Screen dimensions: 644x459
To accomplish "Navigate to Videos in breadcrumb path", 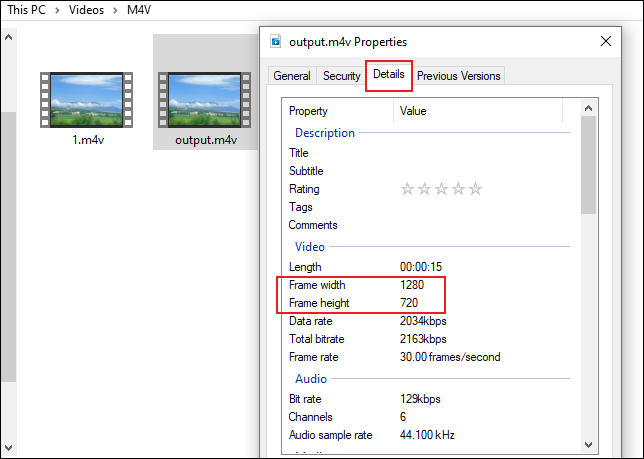I will click(x=86, y=10).
